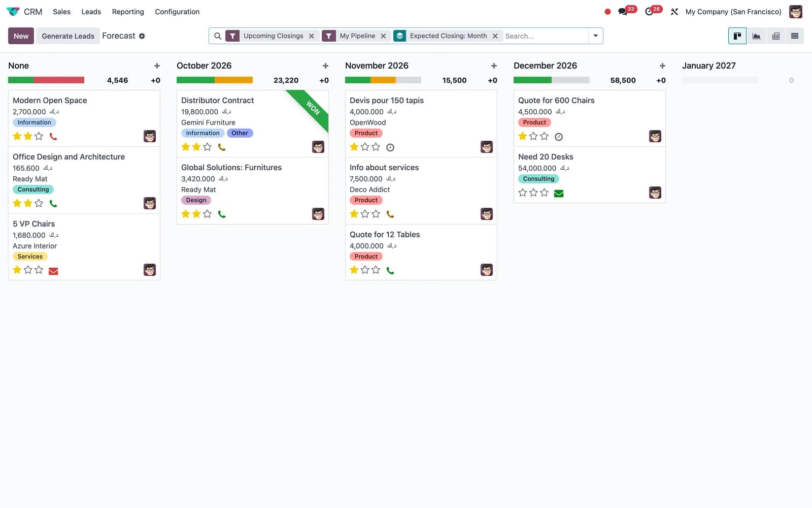The width and height of the screenshot is (812, 508).
Task: Click the green email icon on Need 20 Desks
Action: (559, 193)
